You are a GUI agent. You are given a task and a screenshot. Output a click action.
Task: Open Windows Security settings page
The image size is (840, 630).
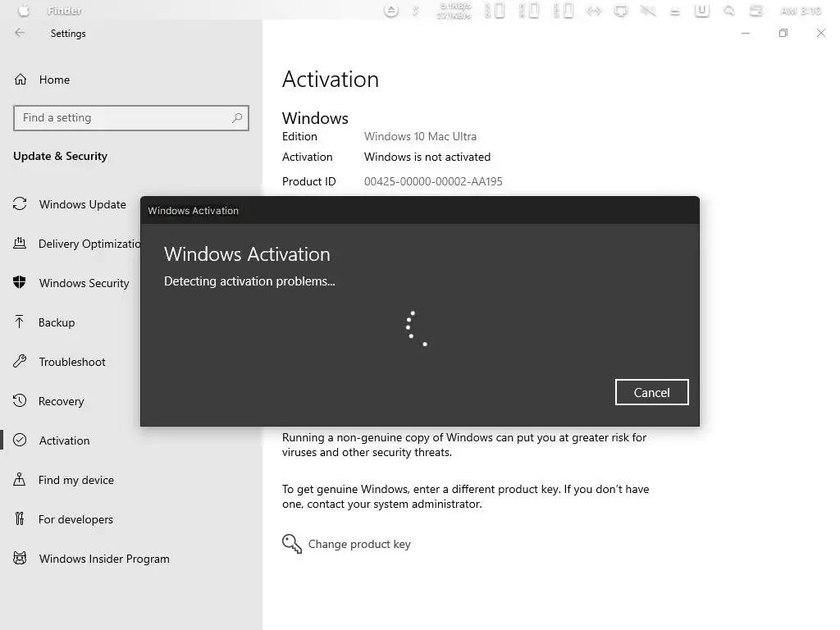coord(84,283)
